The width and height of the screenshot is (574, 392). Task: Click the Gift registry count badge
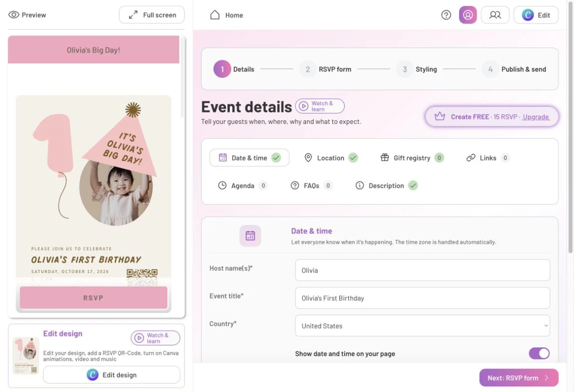[x=439, y=158]
